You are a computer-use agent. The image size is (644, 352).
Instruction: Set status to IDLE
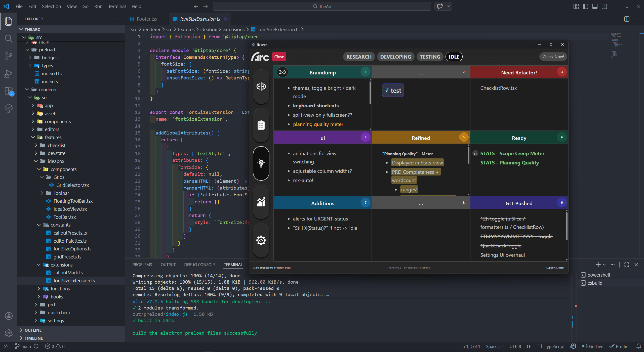tap(454, 57)
